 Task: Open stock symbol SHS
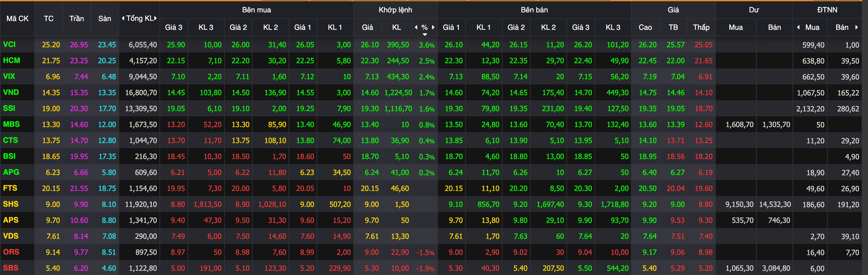click(x=11, y=204)
